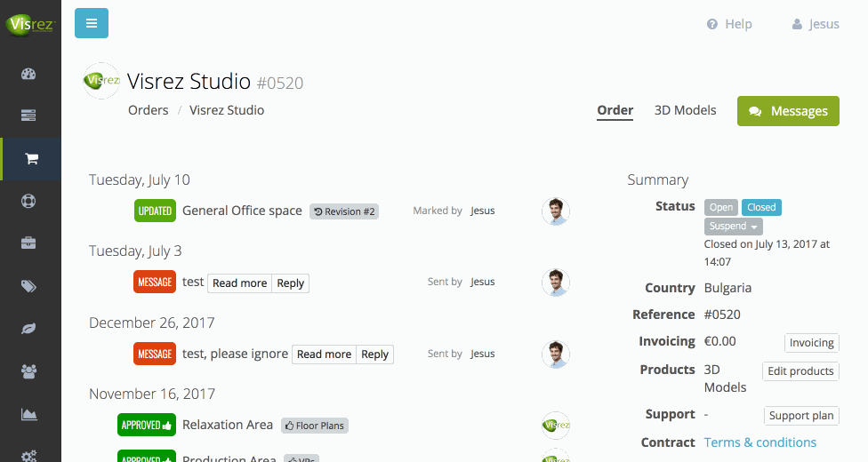Click 'Bulgaria' country value
The image size is (868, 462).
[727, 288]
